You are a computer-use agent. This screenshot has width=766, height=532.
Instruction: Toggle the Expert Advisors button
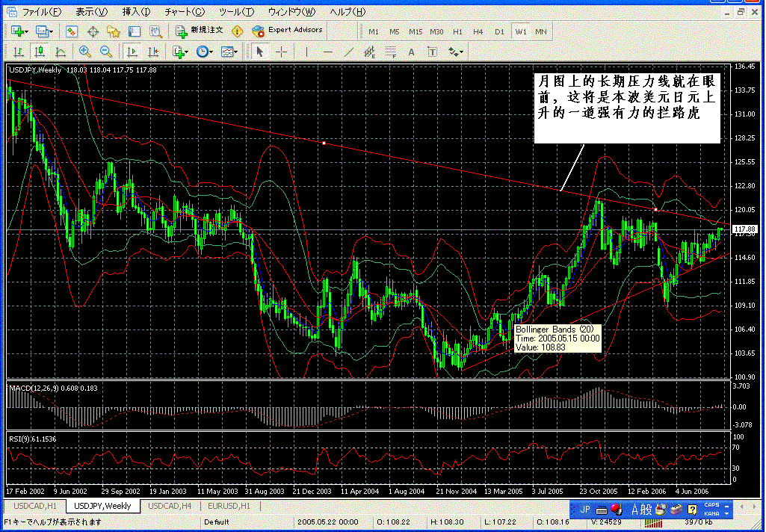coord(288,31)
